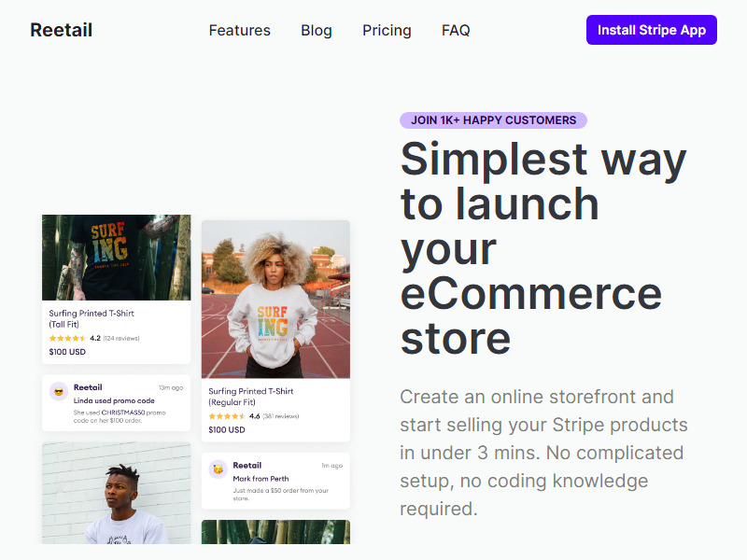The image size is (747, 560).
Task: Click the sunglasses emoji notification avatar
Action: [59, 391]
